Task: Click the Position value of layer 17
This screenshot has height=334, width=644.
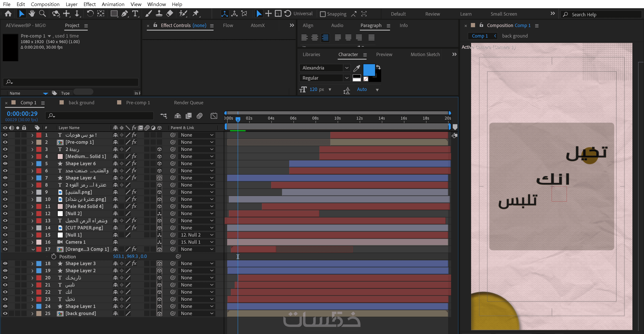Action: click(130, 256)
